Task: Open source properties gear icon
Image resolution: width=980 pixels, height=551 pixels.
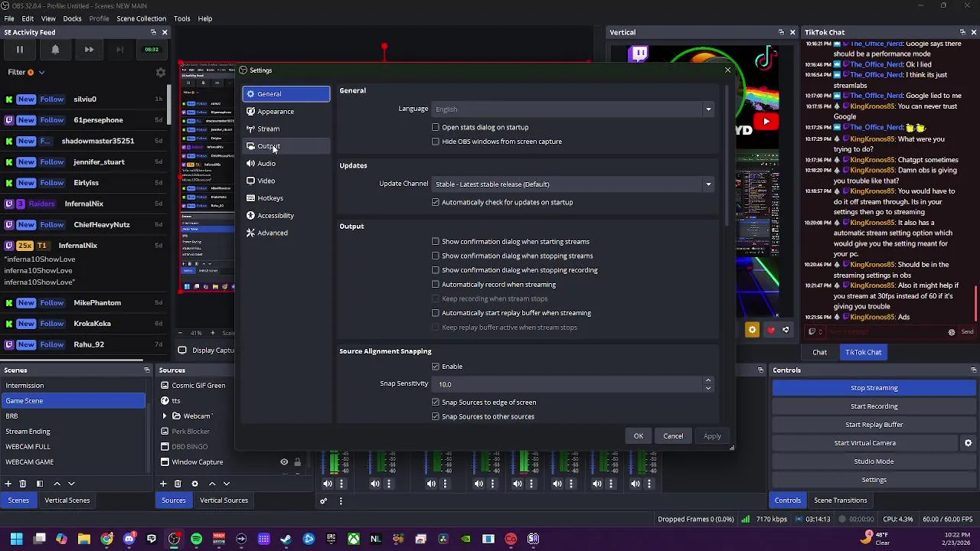Action: pos(194,484)
